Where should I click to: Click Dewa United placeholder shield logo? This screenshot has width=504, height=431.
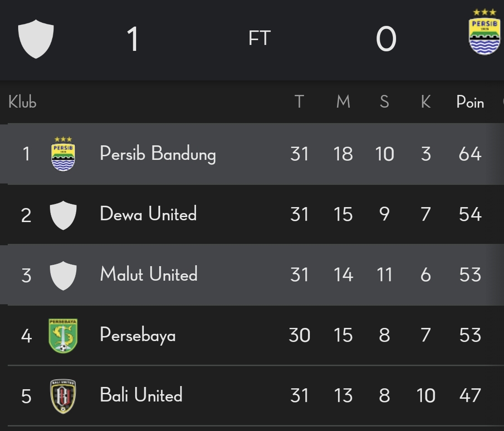coord(64,215)
